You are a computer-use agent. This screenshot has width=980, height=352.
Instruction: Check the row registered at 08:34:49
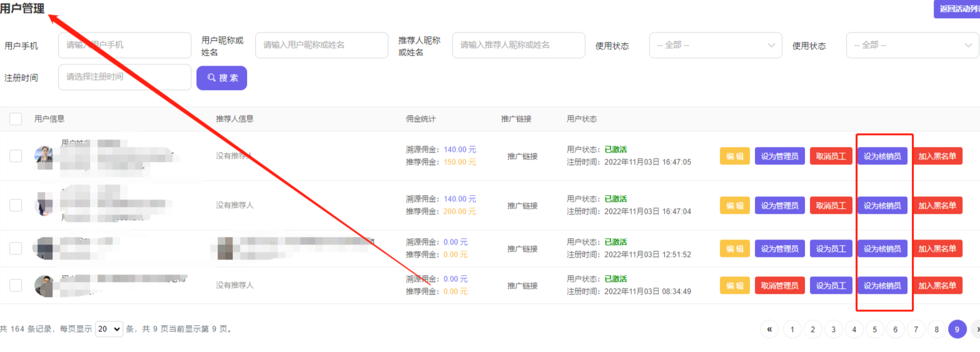(16, 285)
